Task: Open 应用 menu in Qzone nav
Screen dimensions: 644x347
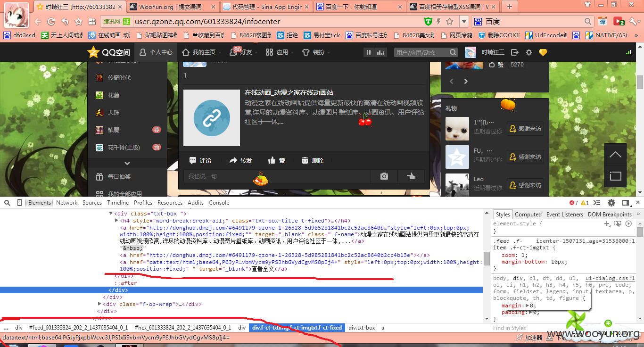Action: pyautogui.click(x=277, y=52)
